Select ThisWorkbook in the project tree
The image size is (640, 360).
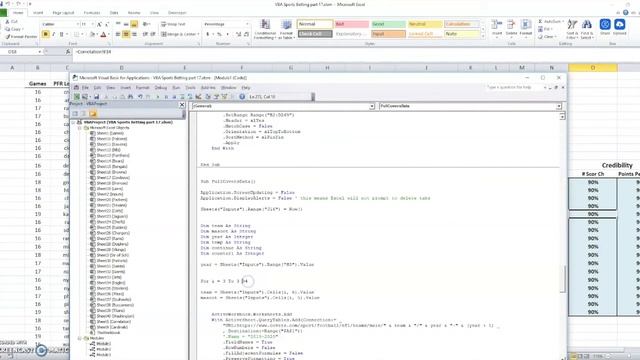pos(109,333)
